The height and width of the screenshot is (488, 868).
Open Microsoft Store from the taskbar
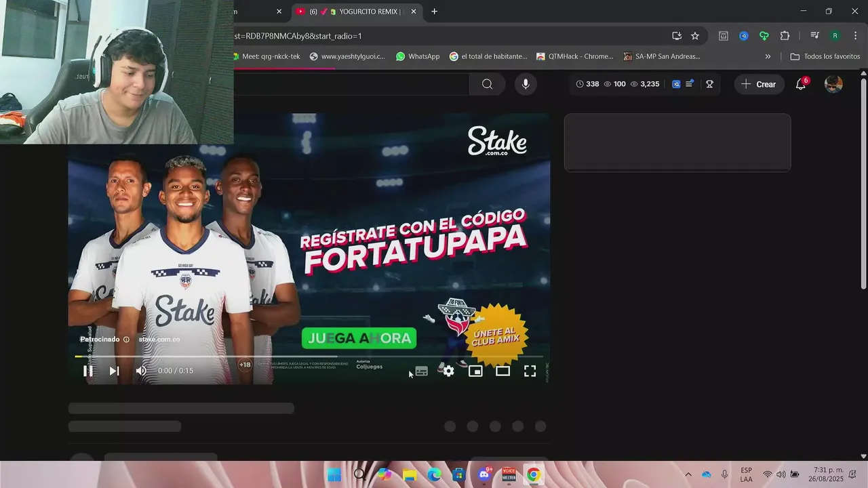(x=459, y=475)
